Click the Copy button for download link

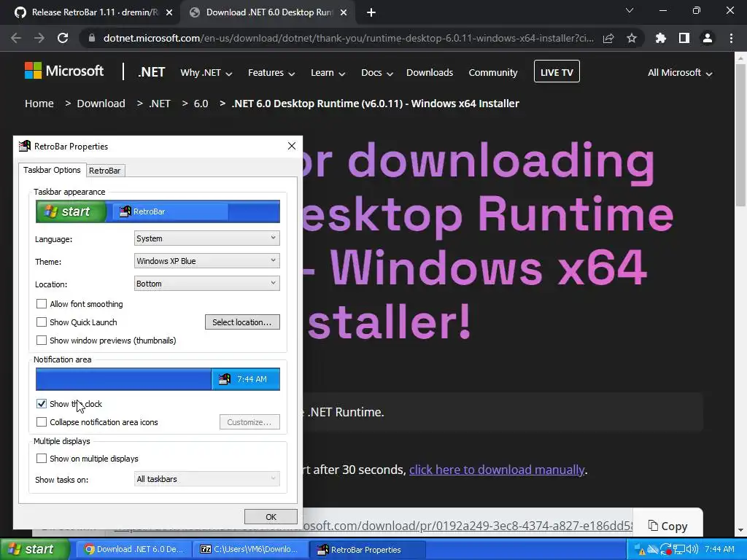[668, 526]
